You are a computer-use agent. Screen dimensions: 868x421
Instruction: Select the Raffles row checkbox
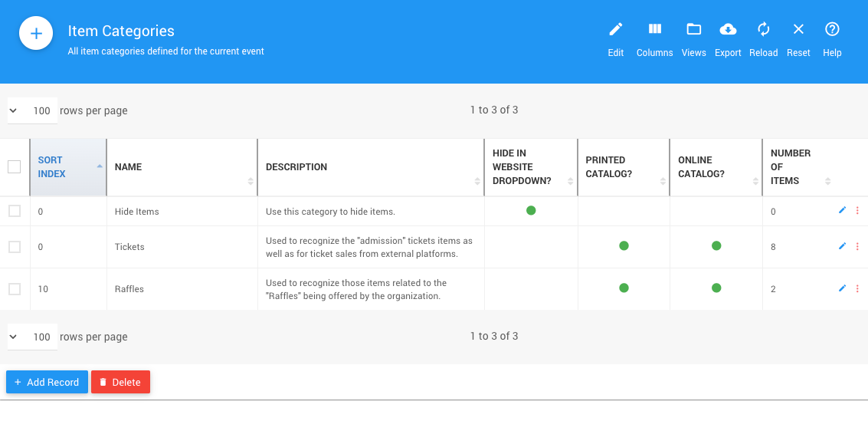[x=15, y=289]
